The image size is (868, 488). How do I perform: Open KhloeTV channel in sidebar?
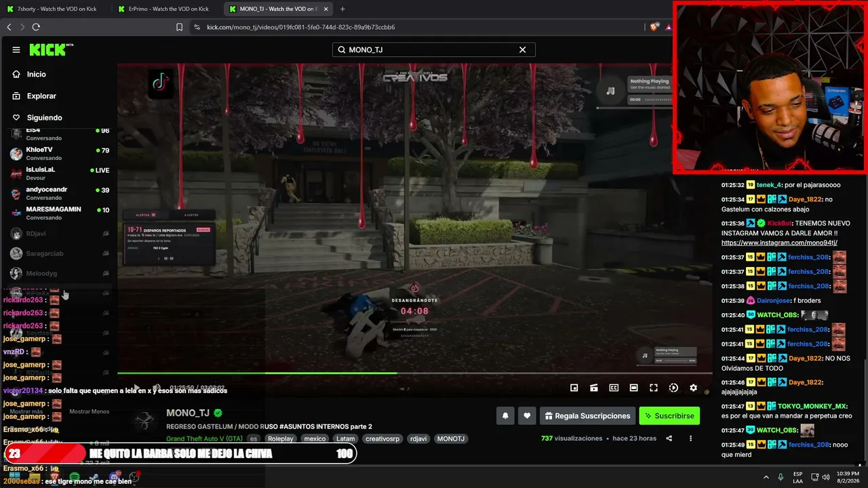(60, 153)
